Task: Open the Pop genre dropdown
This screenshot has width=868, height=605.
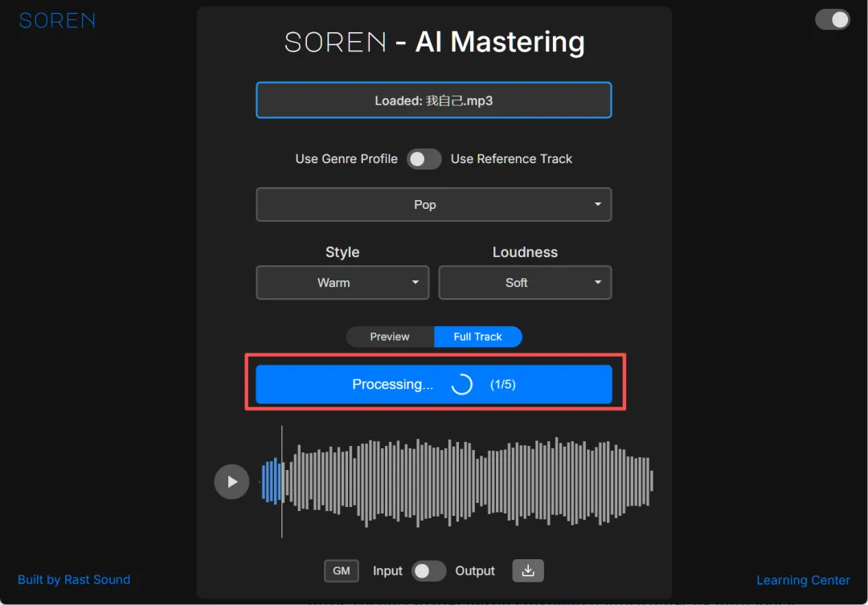Action: (x=433, y=204)
